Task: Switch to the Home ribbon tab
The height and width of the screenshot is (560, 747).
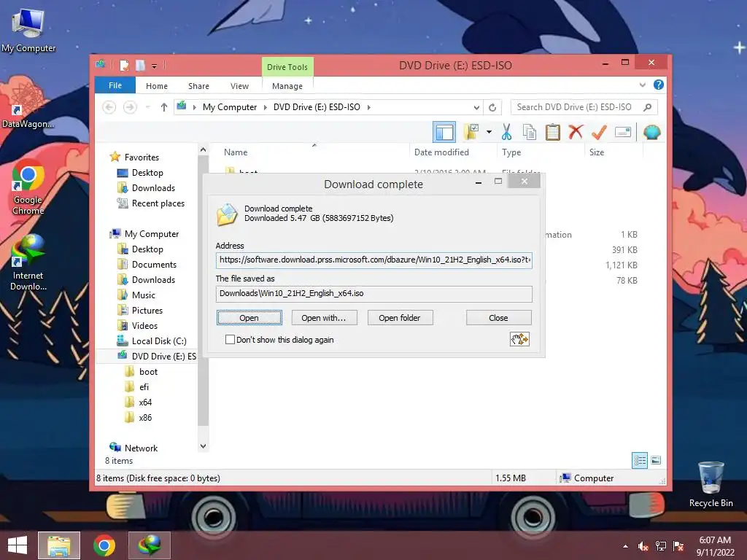Action: (x=157, y=86)
